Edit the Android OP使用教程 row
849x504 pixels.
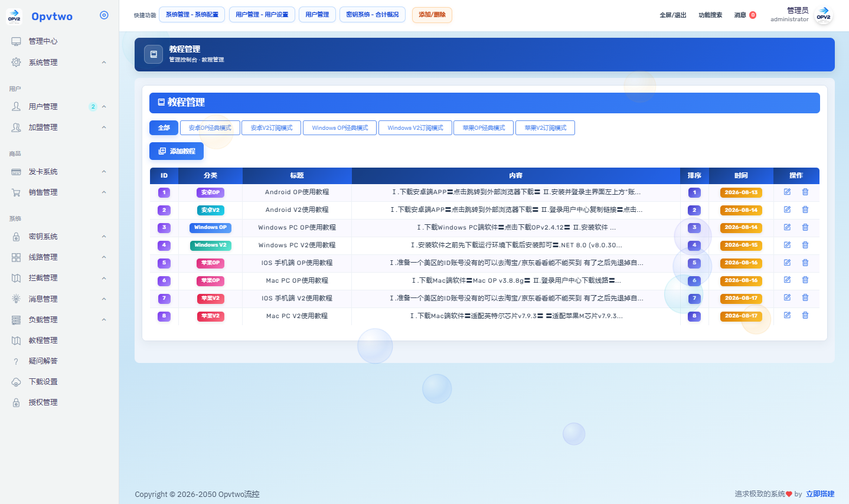787,192
